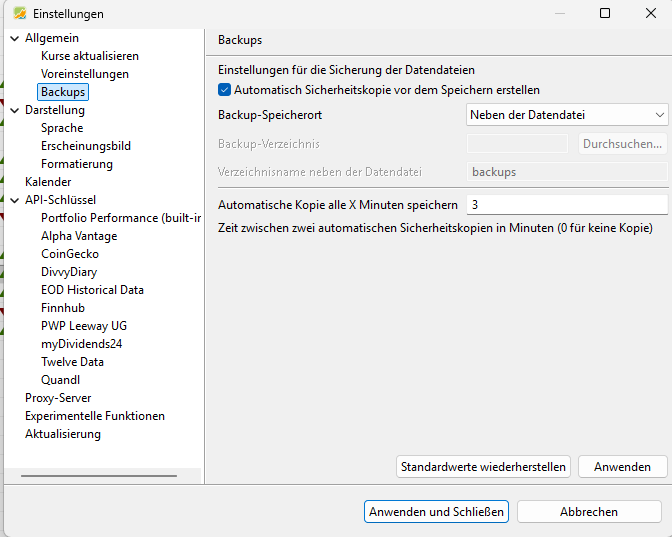Open Aktualisierung settings page
Image resolution: width=672 pixels, height=537 pixels.
click(x=63, y=434)
